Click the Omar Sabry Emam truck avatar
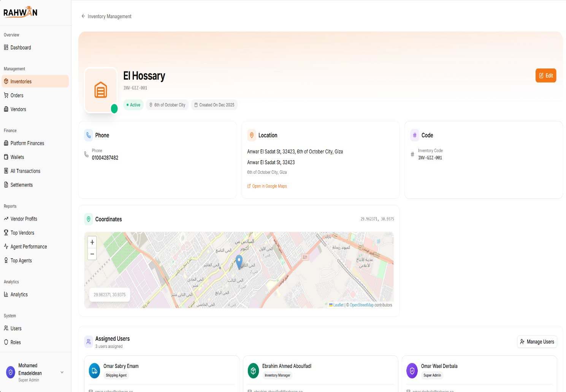The image size is (566, 392). (94, 371)
